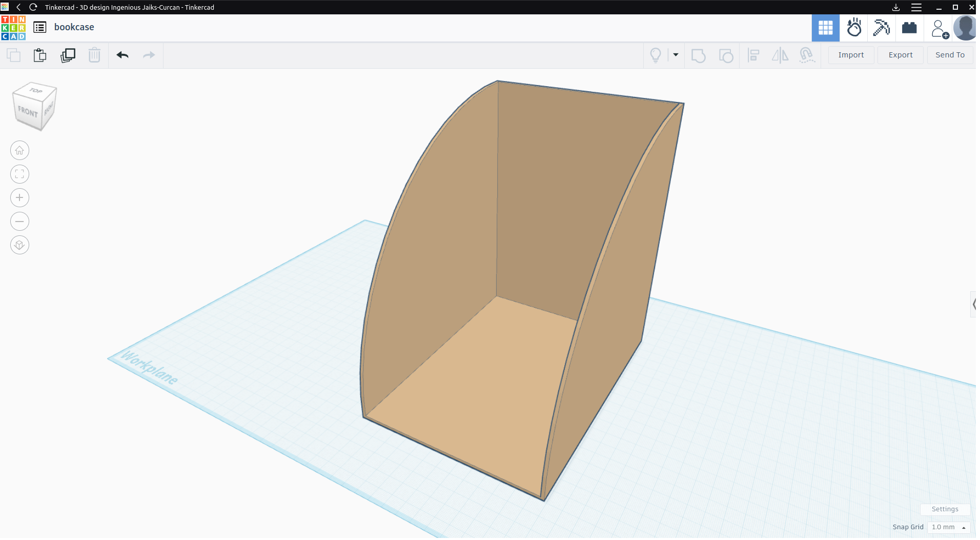The image size is (980, 540).
Task: Open the user profile avatar
Action: tap(965, 28)
